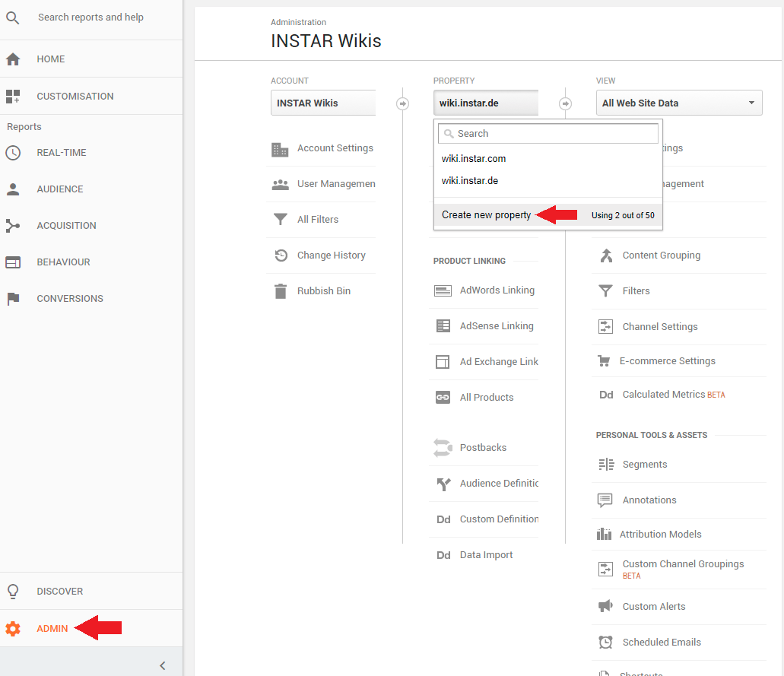Open Calculated Metrics BETA link

point(674,395)
